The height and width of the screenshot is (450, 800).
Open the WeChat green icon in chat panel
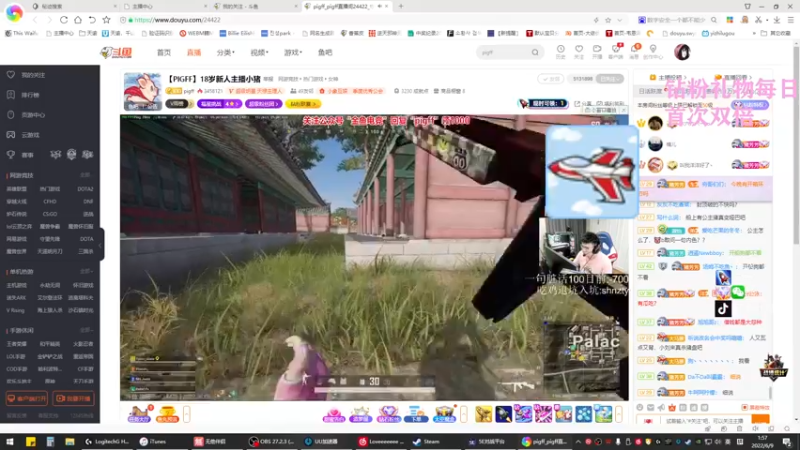click(x=738, y=292)
